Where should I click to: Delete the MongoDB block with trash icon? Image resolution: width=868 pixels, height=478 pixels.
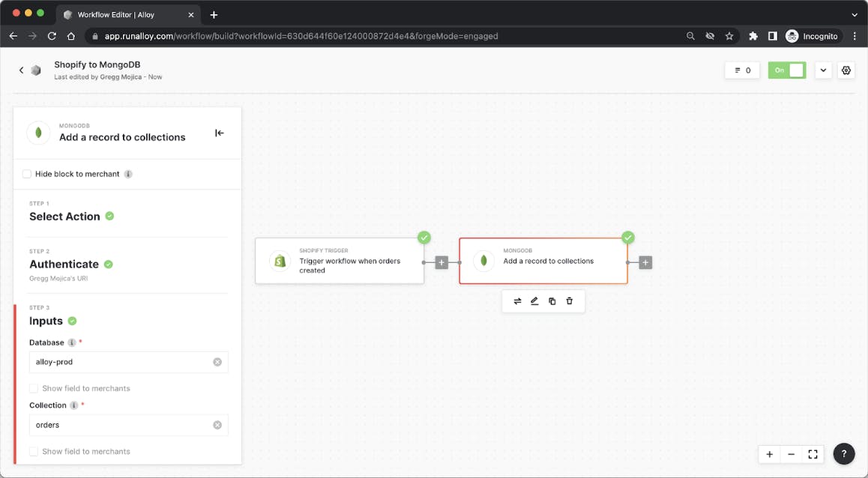[570, 301]
